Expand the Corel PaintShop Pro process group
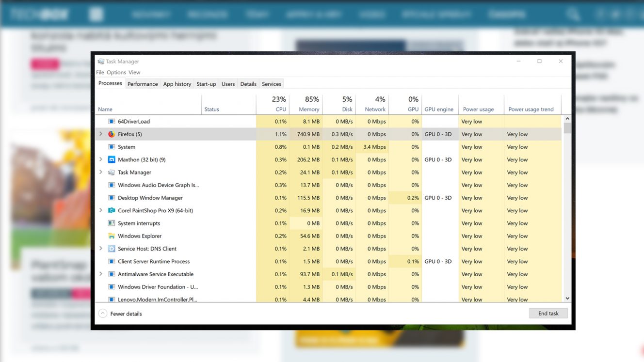The height and width of the screenshot is (362, 644). coord(101,210)
